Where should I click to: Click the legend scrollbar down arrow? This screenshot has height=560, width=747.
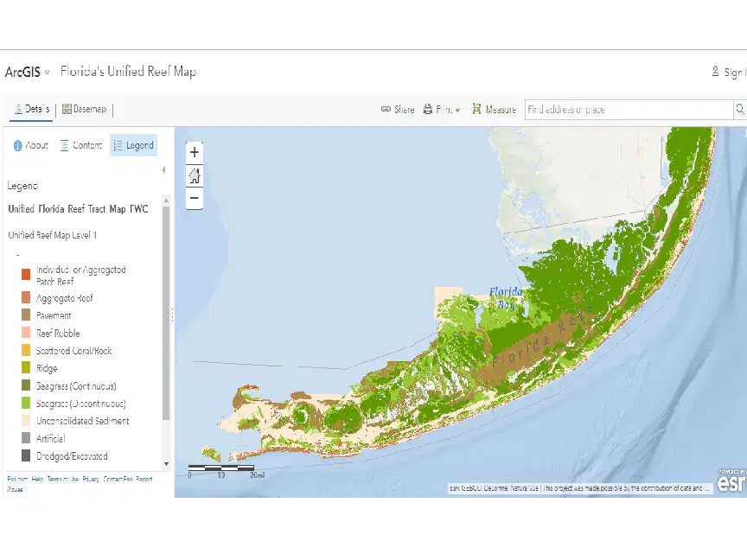pyautogui.click(x=166, y=464)
